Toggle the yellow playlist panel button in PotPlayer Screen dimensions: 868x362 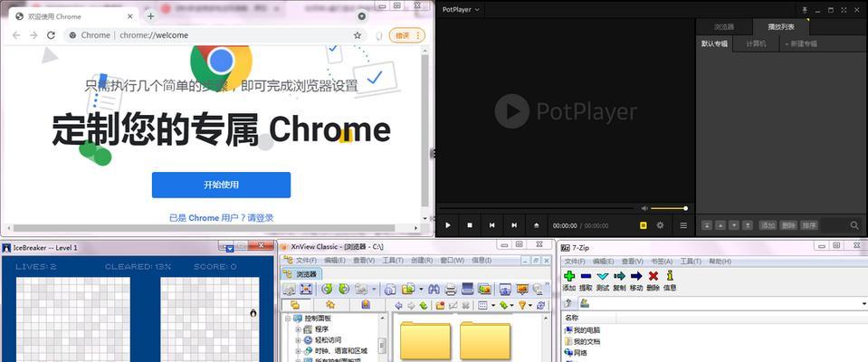(644, 225)
